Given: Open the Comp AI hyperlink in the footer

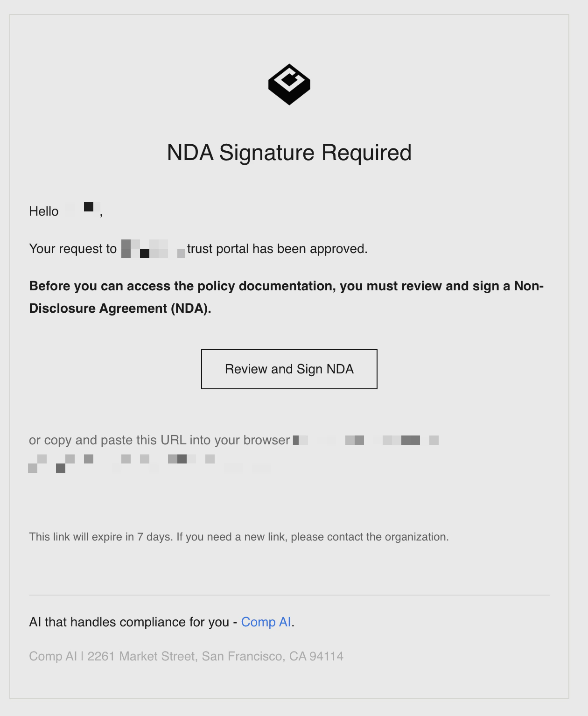Looking at the screenshot, I should (266, 622).
